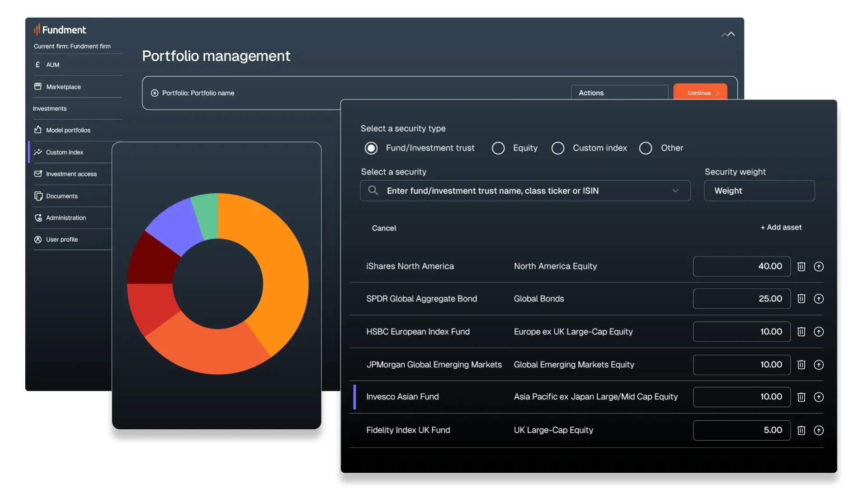Open Investment access menu item
This screenshot has height=488, width=868.
(71, 174)
